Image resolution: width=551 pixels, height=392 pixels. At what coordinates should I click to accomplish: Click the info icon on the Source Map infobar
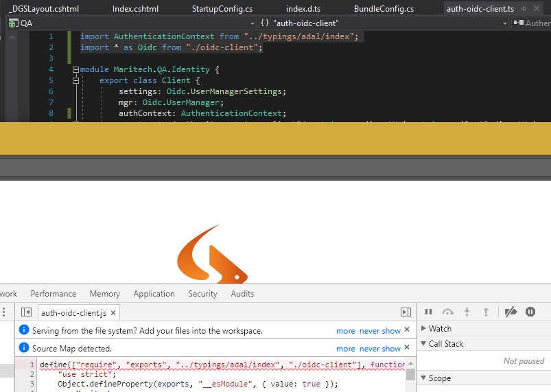pyautogui.click(x=23, y=347)
